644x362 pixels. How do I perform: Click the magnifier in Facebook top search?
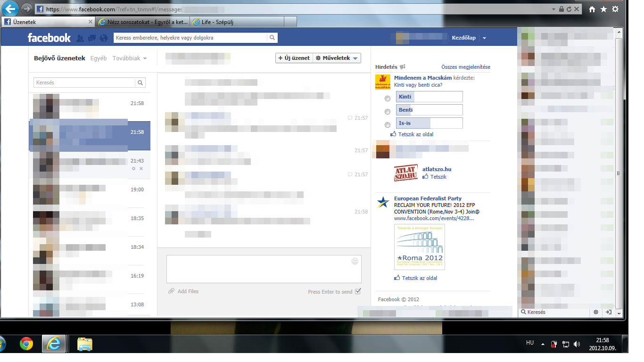(x=272, y=38)
